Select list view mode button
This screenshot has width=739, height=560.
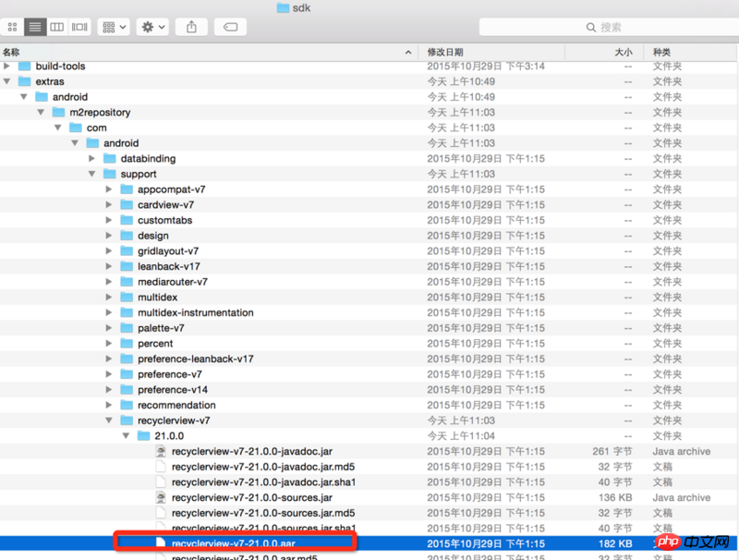tap(34, 27)
